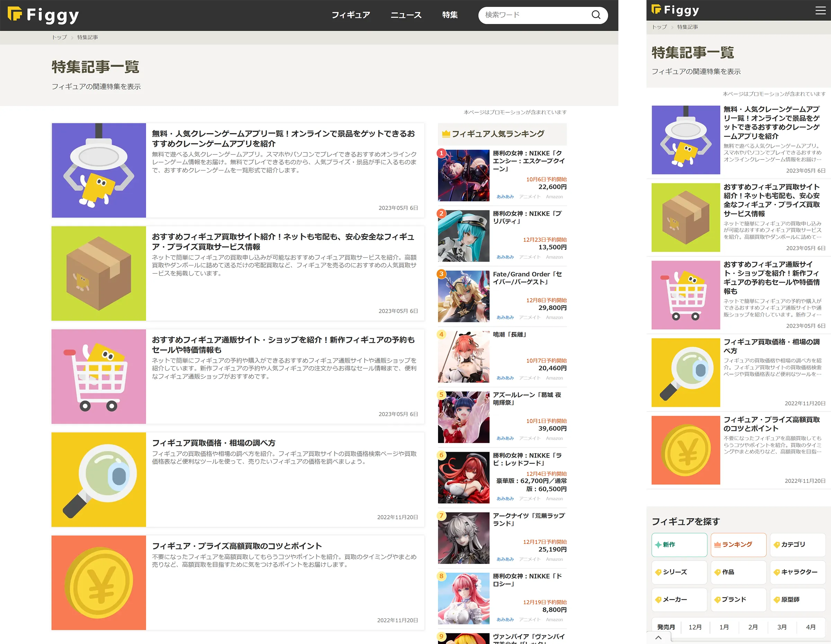Viewport: 831px width, 644px height.
Task: Select the 新作 sparkle button
Action: pos(679,545)
